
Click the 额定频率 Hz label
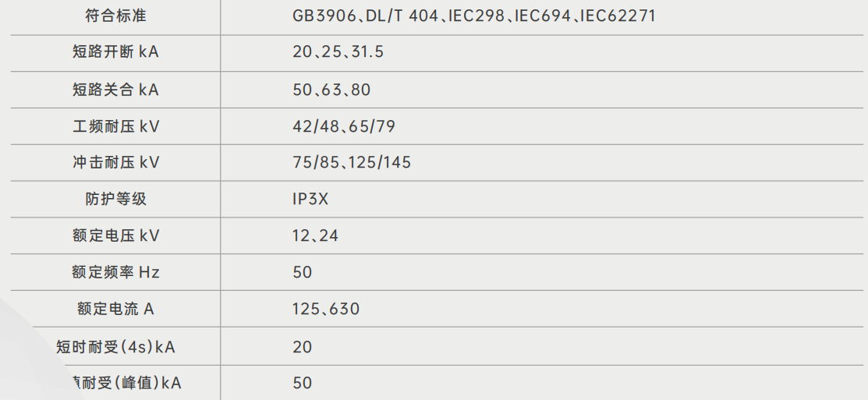115,272
